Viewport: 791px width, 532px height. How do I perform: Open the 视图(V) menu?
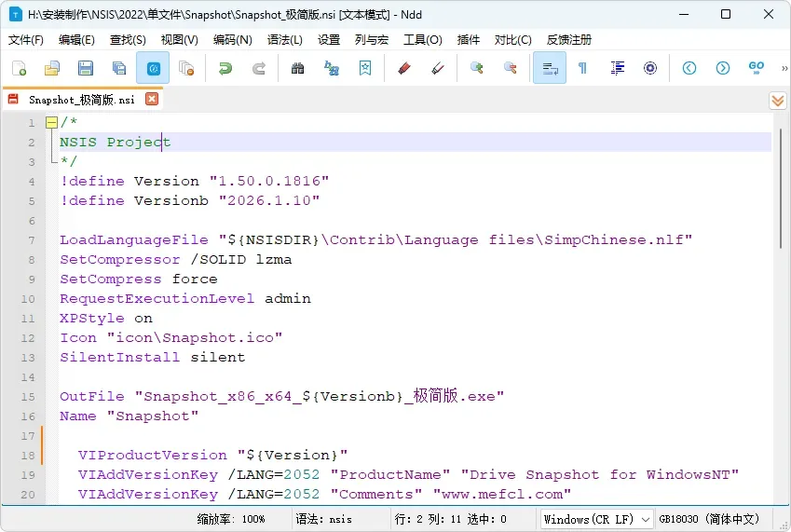point(179,40)
